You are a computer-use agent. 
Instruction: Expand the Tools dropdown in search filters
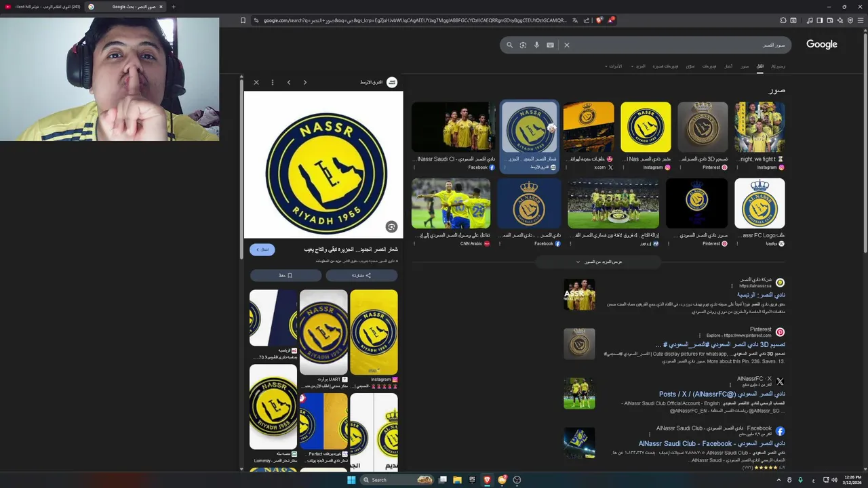pyautogui.click(x=614, y=66)
